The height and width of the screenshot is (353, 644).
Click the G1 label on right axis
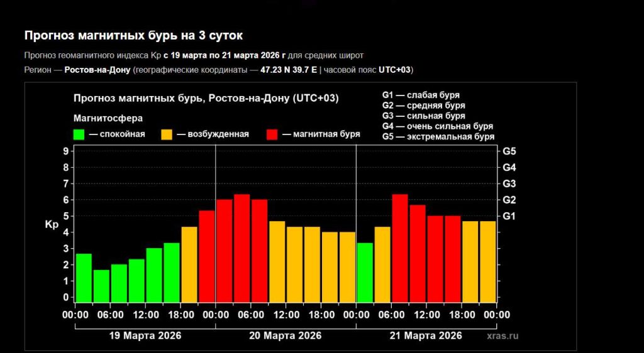pyautogui.click(x=509, y=216)
